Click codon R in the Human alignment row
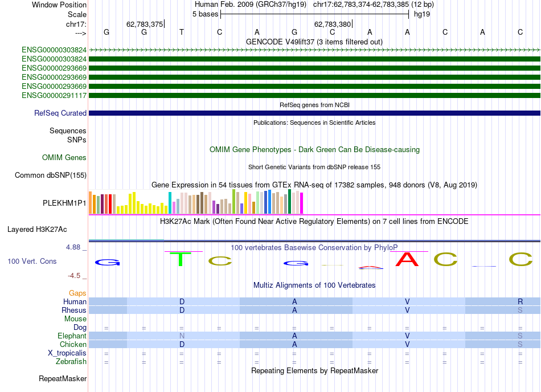Image resolution: width=541 pixels, height=392 pixels. click(x=520, y=301)
